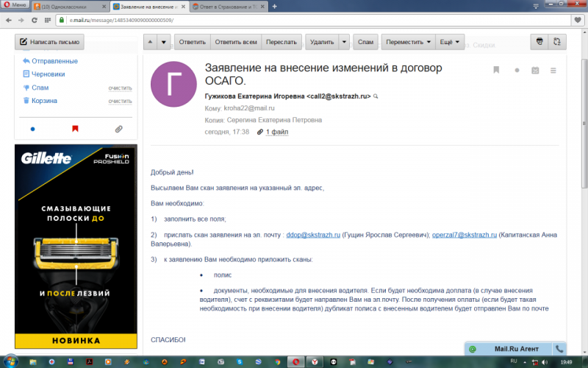Click the Удалить button
The height and width of the screenshot is (368, 588).
click(x=322, y=42)
